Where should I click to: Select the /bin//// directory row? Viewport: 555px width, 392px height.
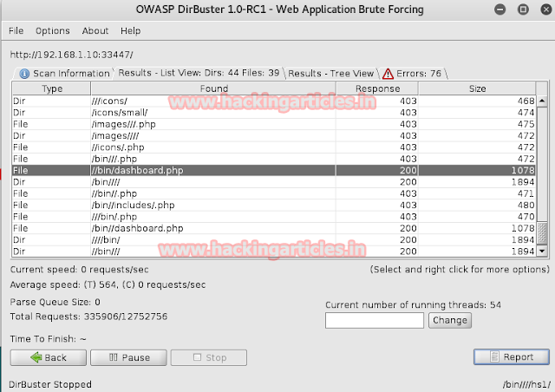(x=274, y=182)
